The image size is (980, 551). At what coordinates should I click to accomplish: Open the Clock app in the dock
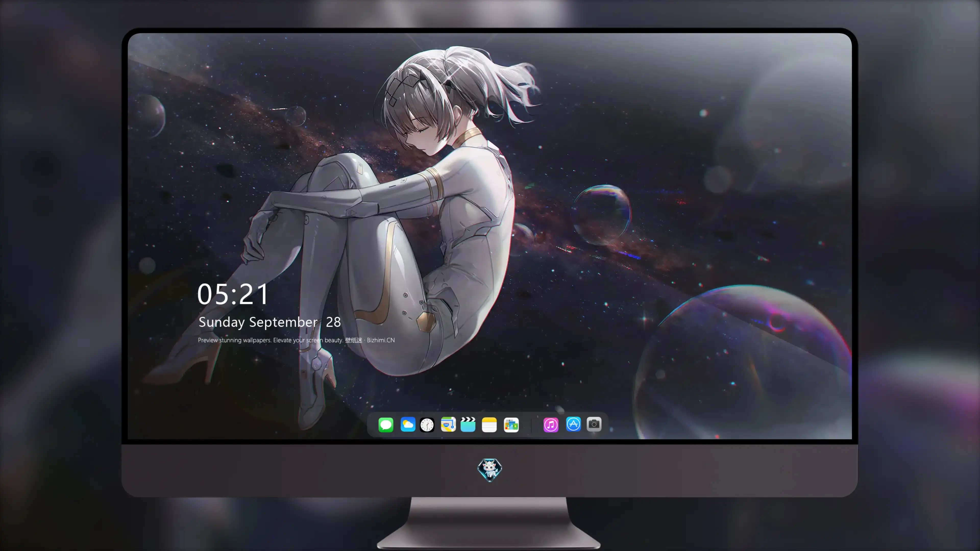click(x=427, y=425)
